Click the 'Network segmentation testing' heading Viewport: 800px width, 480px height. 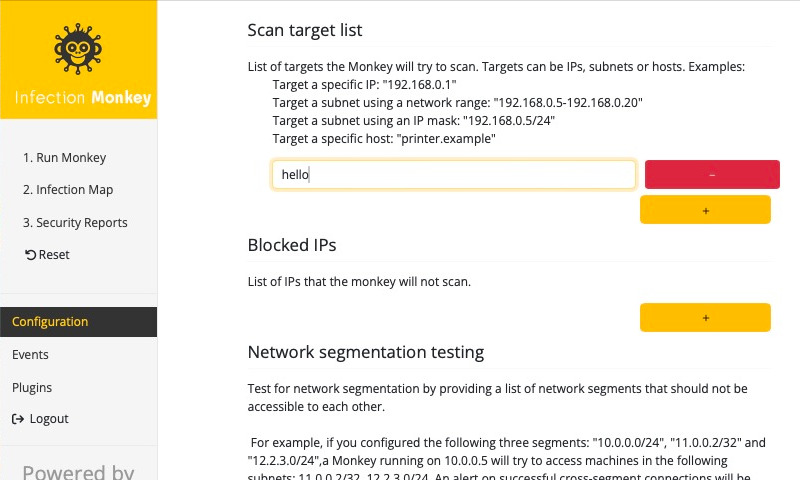pos(366,352)
